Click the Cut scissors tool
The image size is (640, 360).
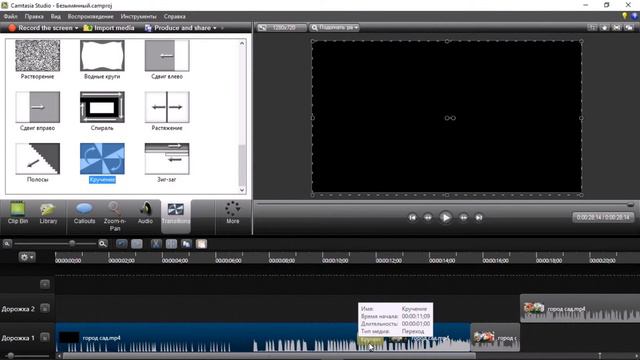156,244
